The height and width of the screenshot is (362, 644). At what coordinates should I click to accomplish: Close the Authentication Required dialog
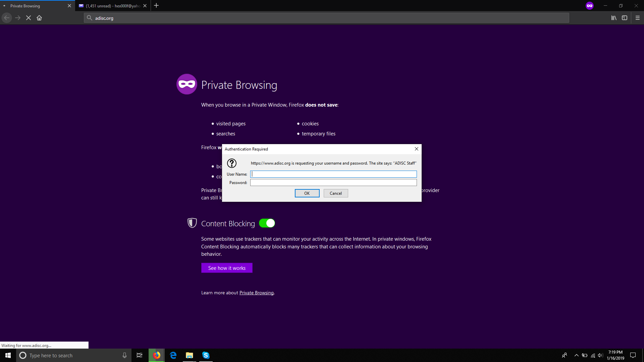[416, 149]
